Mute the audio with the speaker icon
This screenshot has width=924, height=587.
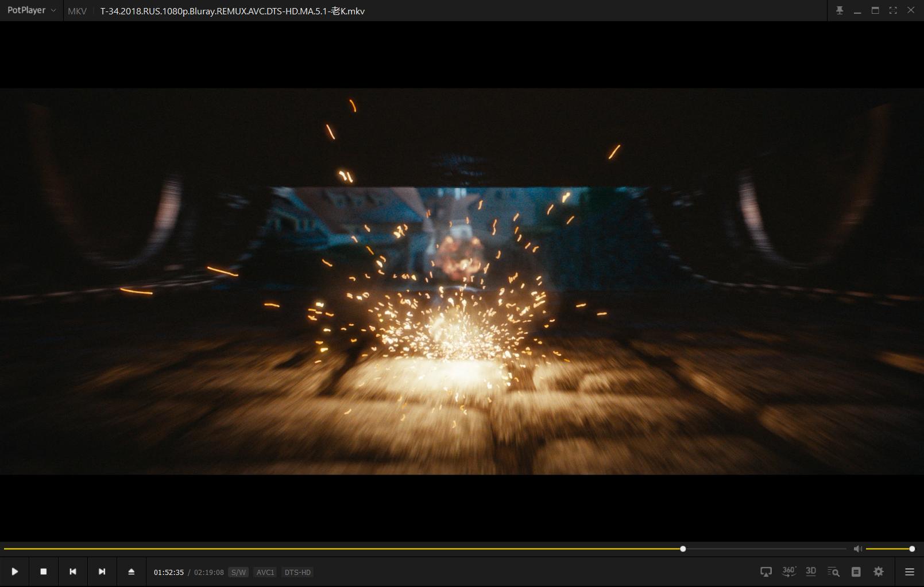[857, 549]
